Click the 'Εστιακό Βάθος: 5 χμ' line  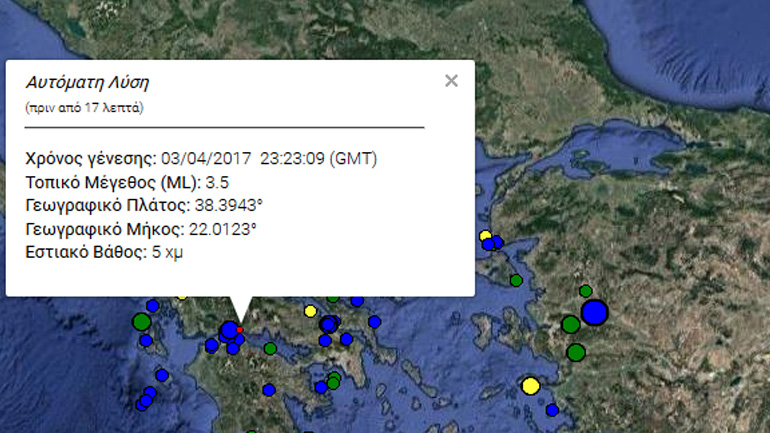[104, 252]
